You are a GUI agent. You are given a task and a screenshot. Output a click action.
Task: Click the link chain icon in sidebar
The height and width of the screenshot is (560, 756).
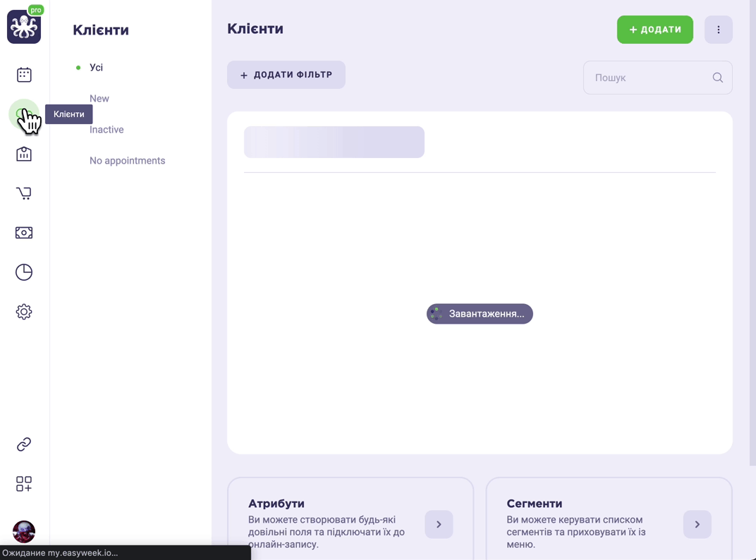tap(24, 444)
